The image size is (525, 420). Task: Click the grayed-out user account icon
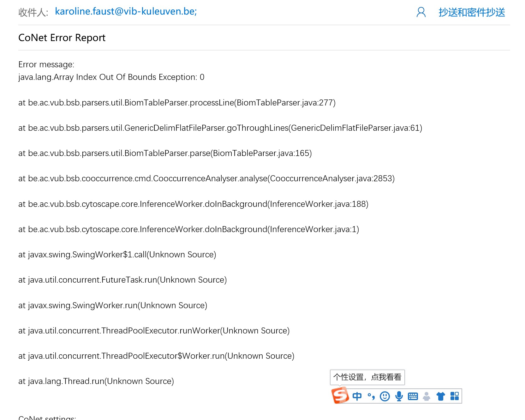pyautogui.click(x=427, y=396)
